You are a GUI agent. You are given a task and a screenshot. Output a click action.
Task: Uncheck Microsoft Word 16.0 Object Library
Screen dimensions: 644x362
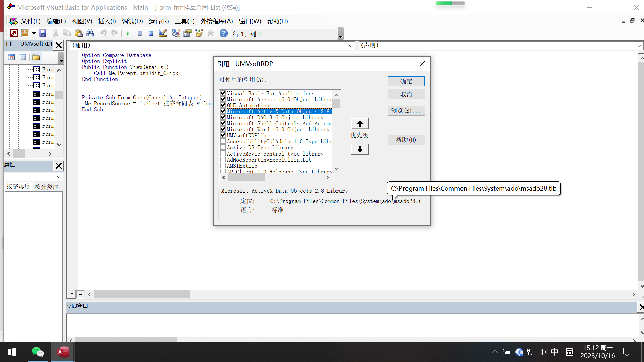point(223,129)
